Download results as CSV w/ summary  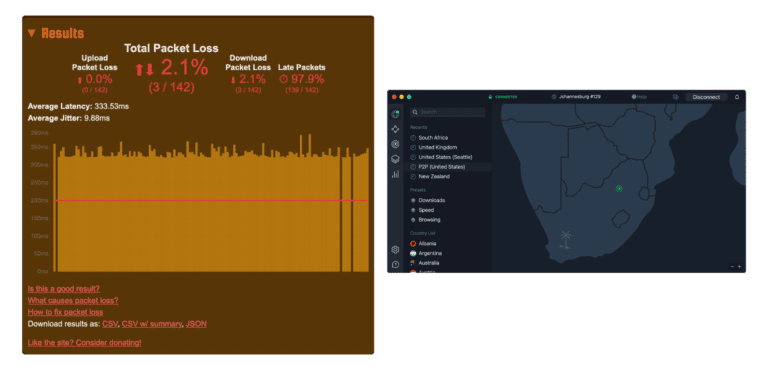pyautogui.click(x=152, y=324)
